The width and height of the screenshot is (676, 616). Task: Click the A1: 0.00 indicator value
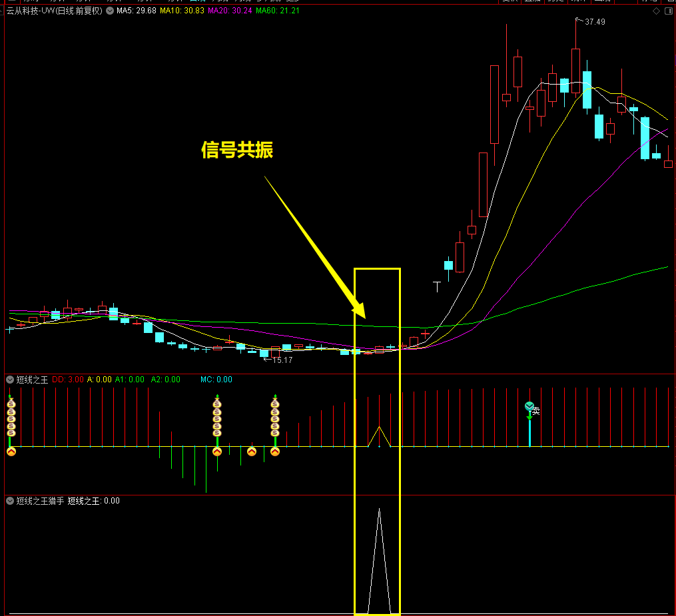tap(130, 380)
